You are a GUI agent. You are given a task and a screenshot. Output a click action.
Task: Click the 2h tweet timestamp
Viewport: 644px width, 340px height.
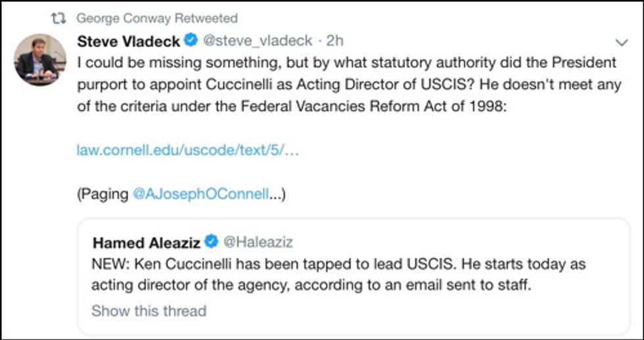334,41
